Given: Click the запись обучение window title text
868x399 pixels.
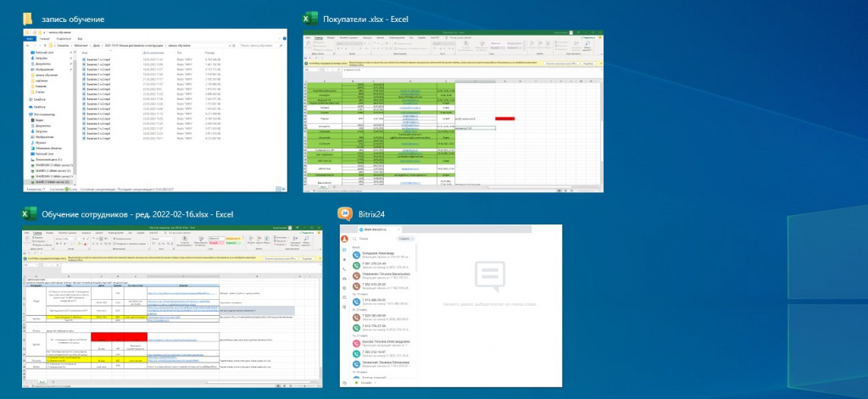Looking at the screenshot, I should point(73,19).
